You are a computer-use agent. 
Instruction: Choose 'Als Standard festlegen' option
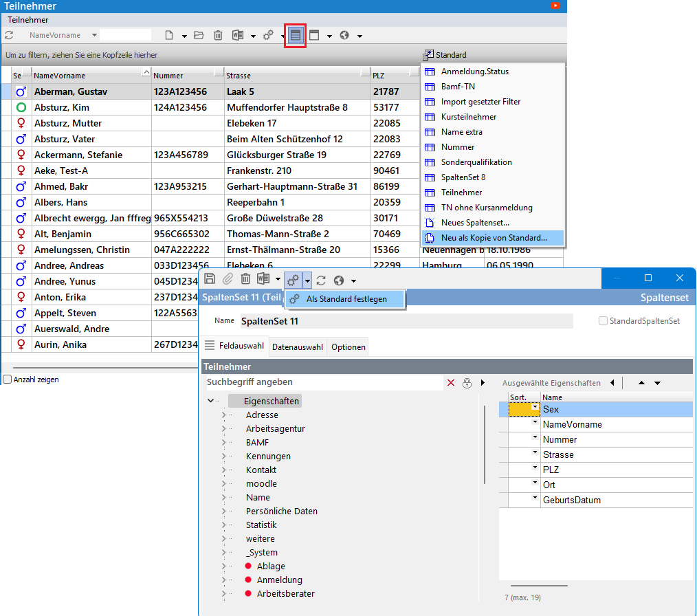click(346, 299)
